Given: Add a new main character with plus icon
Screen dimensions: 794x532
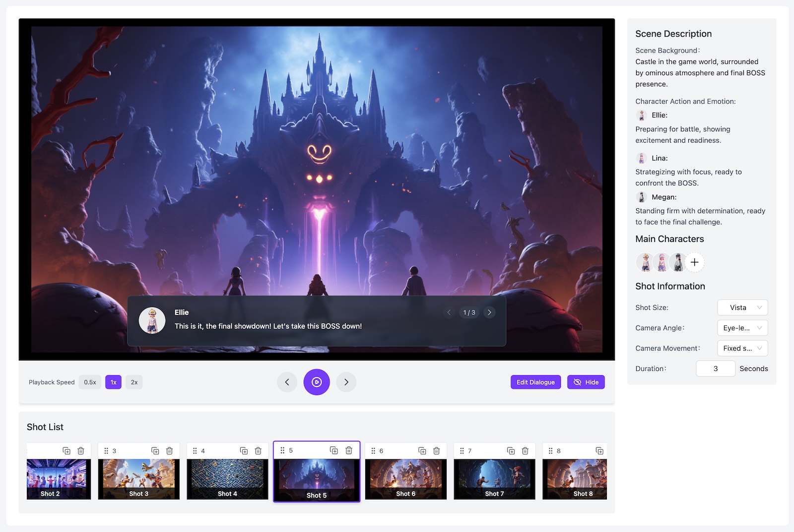Looking at the screenshot, I should coord(695,262).
